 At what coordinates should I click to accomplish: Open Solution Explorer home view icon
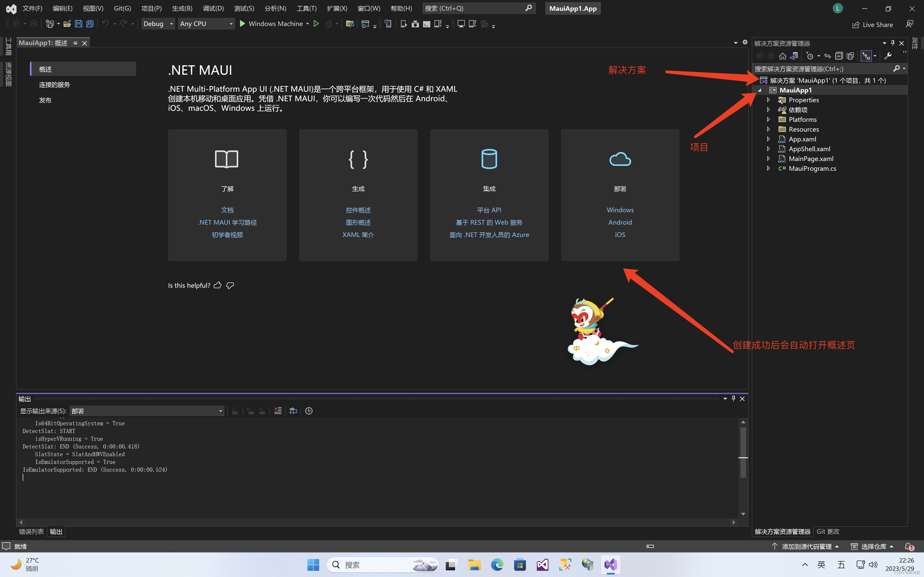coord(782,56)
